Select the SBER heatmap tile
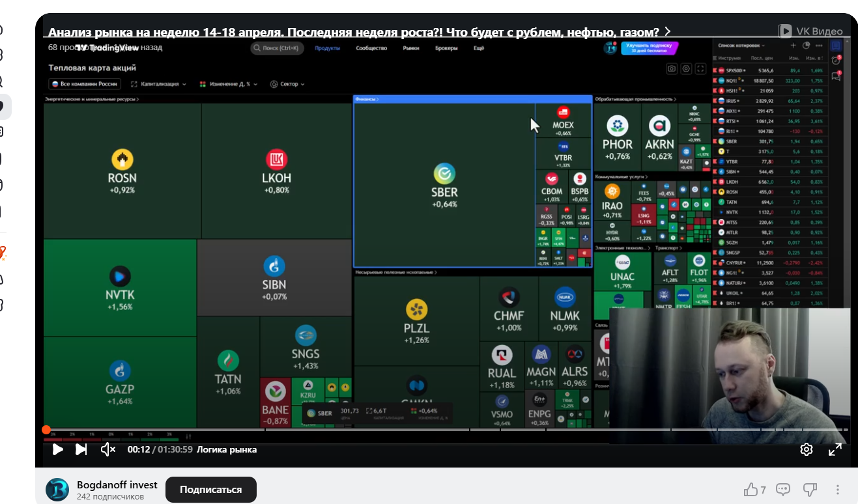 (x=444, y=184)
